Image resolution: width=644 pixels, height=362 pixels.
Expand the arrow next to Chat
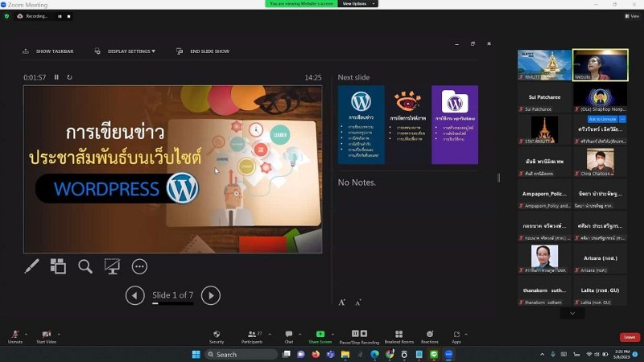(x=299, y=334)
